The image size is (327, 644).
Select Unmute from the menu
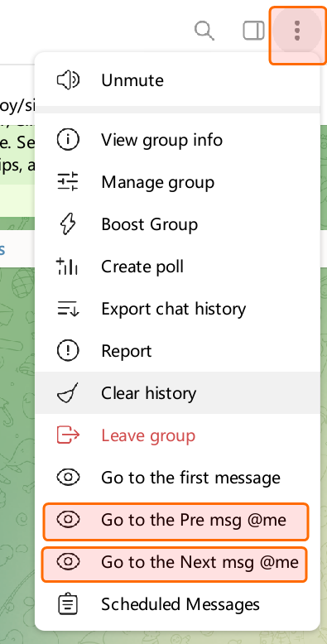pos(177,80)
